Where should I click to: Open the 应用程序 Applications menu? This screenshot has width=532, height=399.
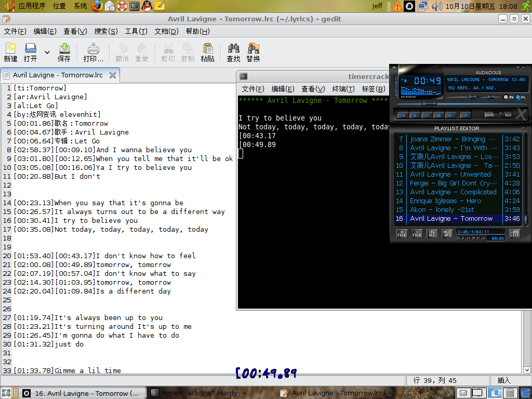click(x=32, y=6)
